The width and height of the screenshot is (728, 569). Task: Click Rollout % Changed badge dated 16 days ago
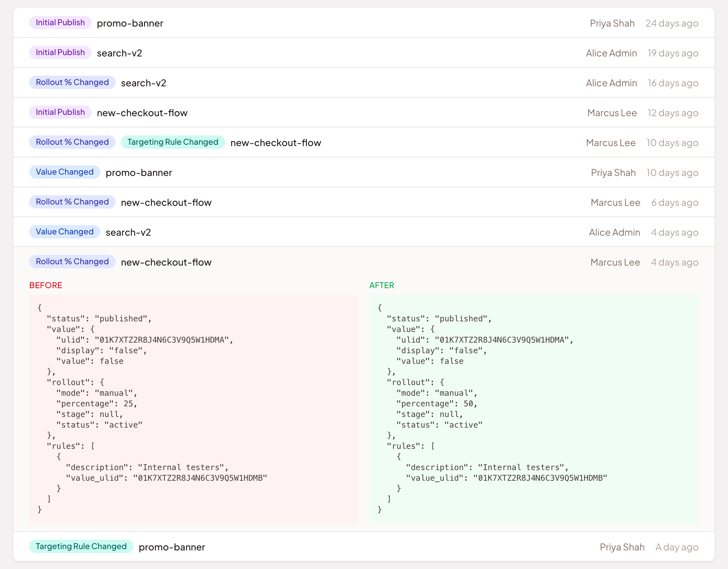[x=72, y=82]
